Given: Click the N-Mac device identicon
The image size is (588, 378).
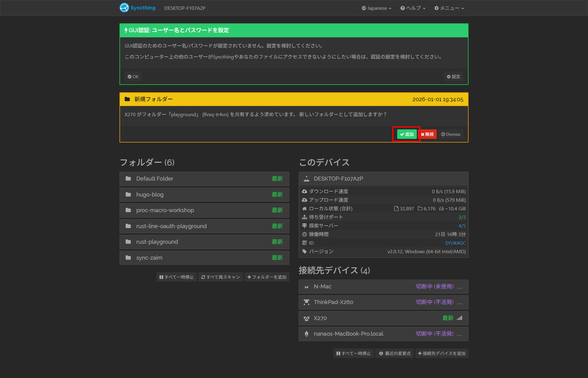Looking at the screenshot, I should [306, 287].
